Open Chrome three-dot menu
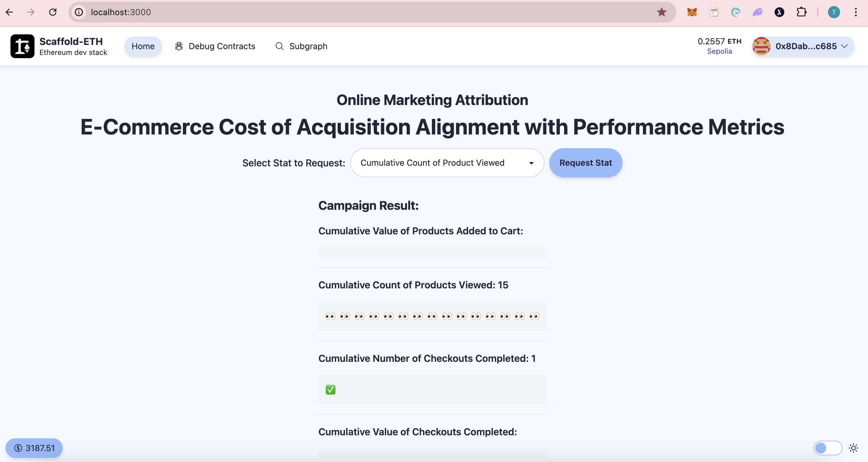The width and height of the screenshot is (868, 462). [856, 12]
